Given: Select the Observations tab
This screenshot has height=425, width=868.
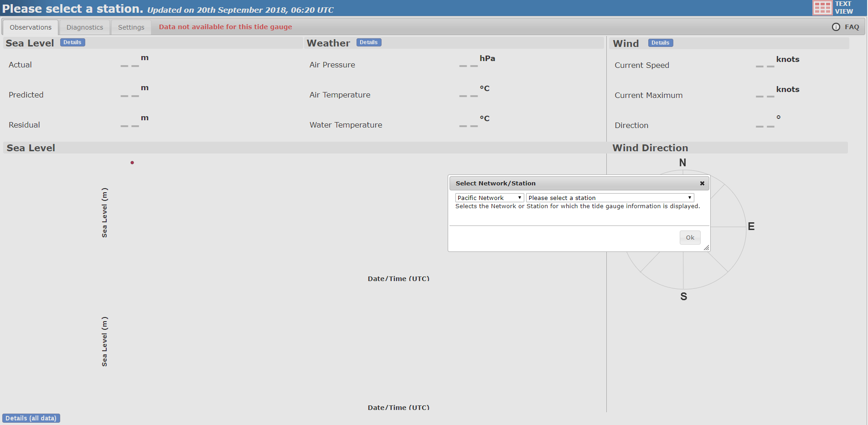Looking at the screenshot, I should pyautogui.click(x=31, y=27).
